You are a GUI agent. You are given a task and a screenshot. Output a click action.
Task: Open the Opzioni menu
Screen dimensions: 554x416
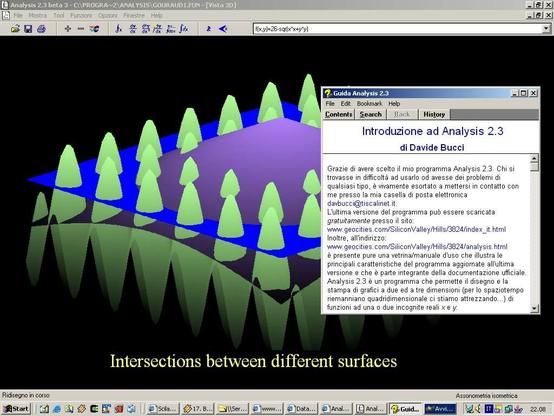[108, 16]
